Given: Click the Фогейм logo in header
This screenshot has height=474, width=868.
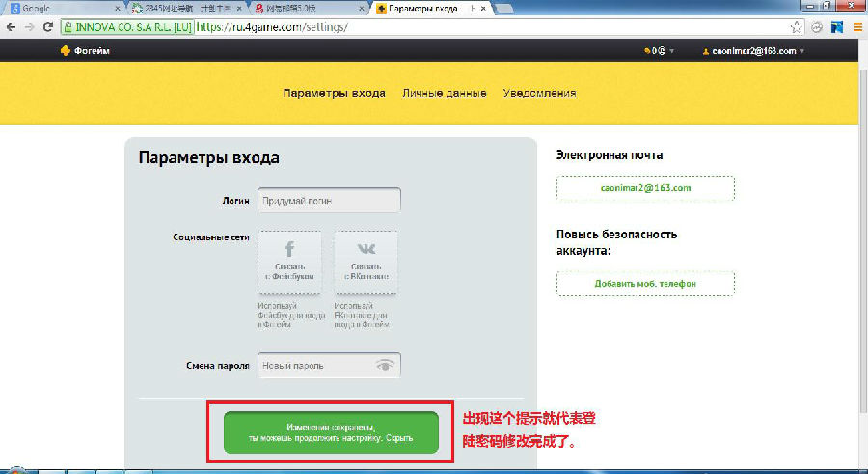Looking at the screenshot, I should click(85, 51).
